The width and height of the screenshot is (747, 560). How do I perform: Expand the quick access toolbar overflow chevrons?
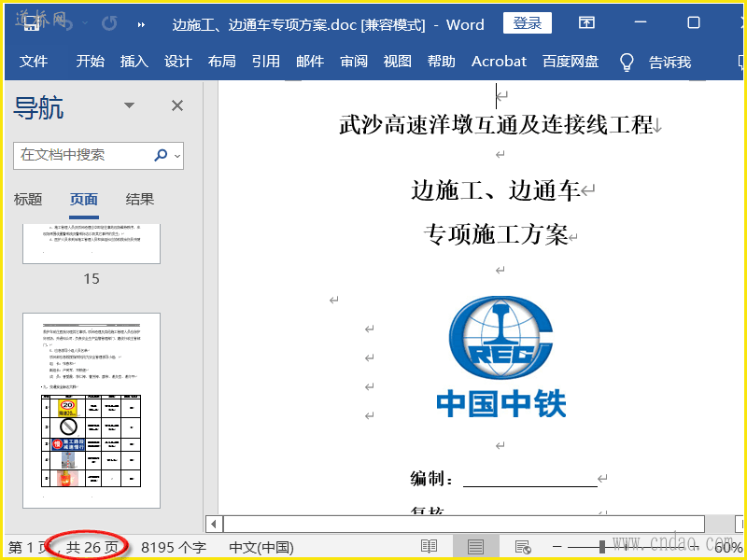(141, 24)
